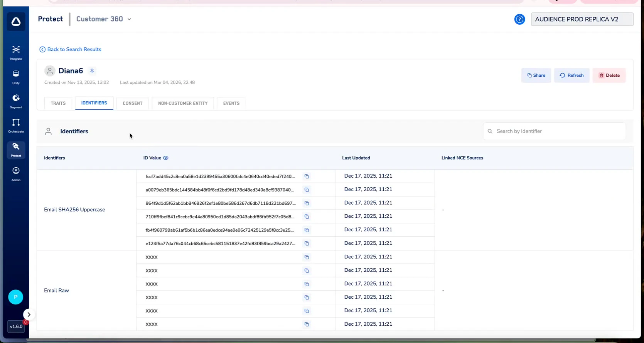Open the blue help question icon
This screenshot has width=644, height=343.
coord(519,19)
